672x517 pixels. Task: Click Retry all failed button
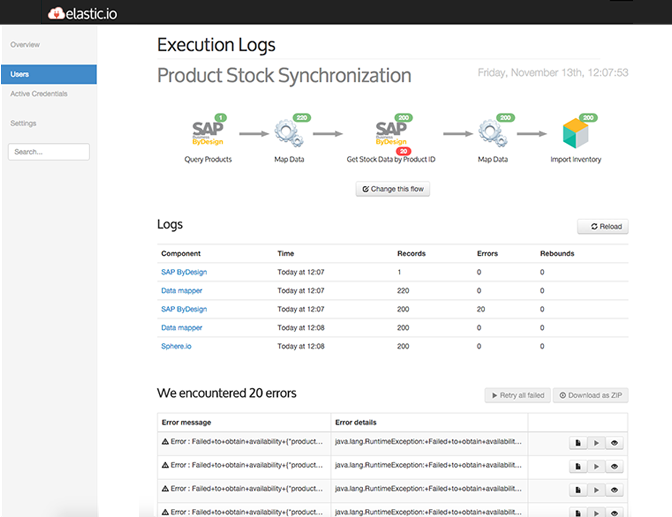tap(518, 395)
